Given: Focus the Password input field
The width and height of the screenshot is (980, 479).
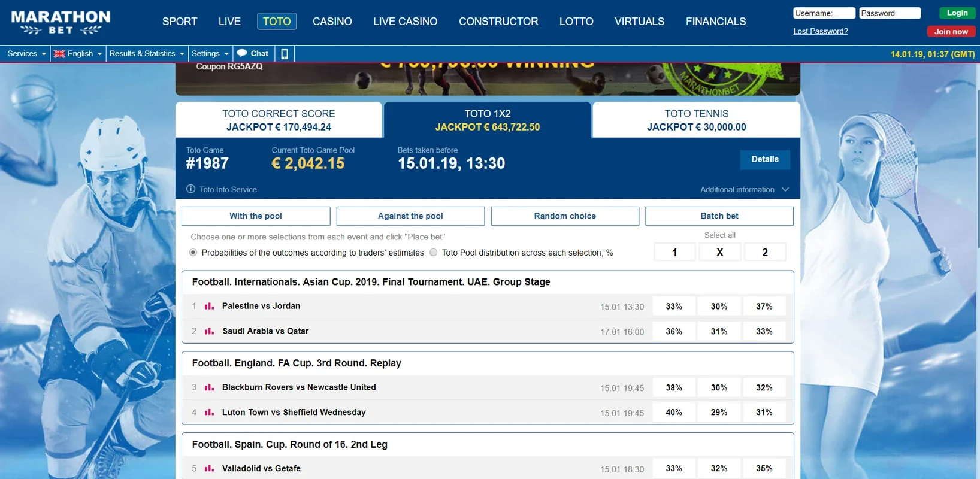Looking at the screenshot, I should coord(890,13).
